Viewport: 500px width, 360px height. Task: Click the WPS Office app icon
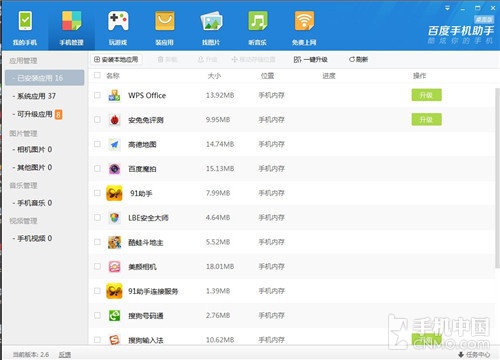114,95
